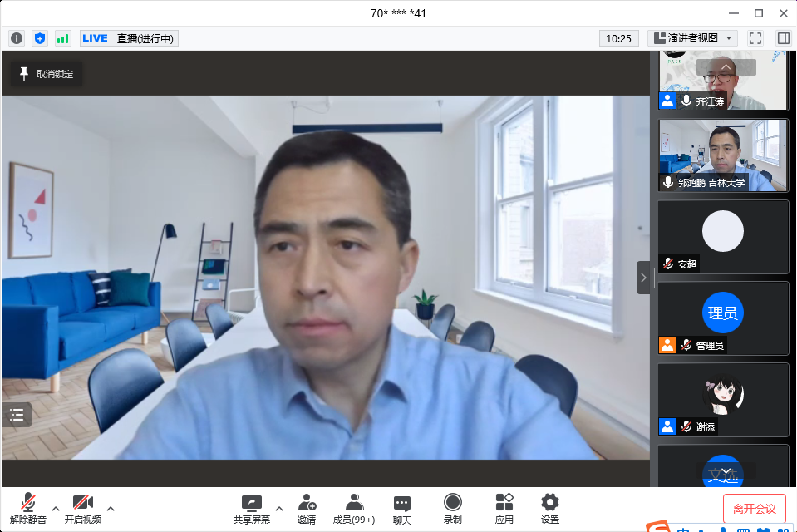Expand video options arrow beside 开启视频
The height and width of the screenshot is (532, 797).
[111, 508]
